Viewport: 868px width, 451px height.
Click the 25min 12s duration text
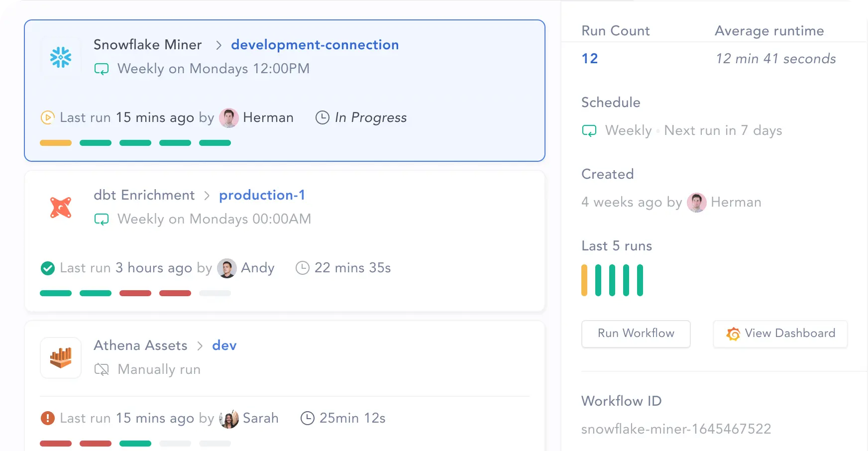[x=353, y=418]
